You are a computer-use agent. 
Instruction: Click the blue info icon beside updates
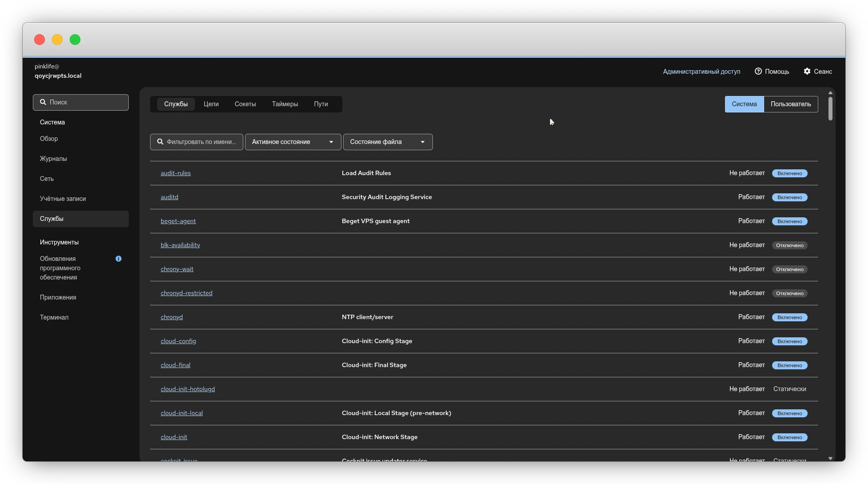[119, 259]
